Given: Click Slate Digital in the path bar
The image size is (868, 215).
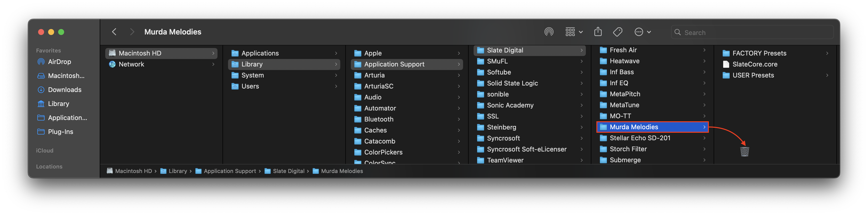Looking at the screenshot, I should click(x=284, y=171).
